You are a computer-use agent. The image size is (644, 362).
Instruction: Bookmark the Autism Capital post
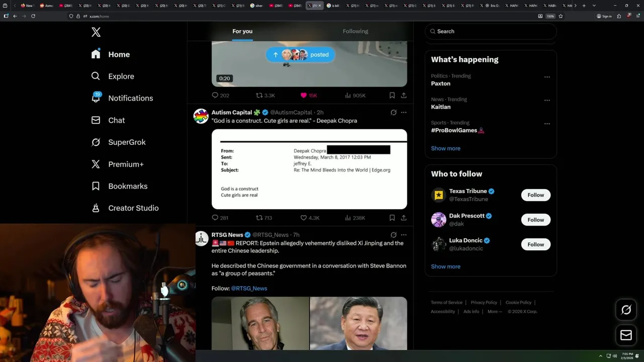tap(392, 218)
